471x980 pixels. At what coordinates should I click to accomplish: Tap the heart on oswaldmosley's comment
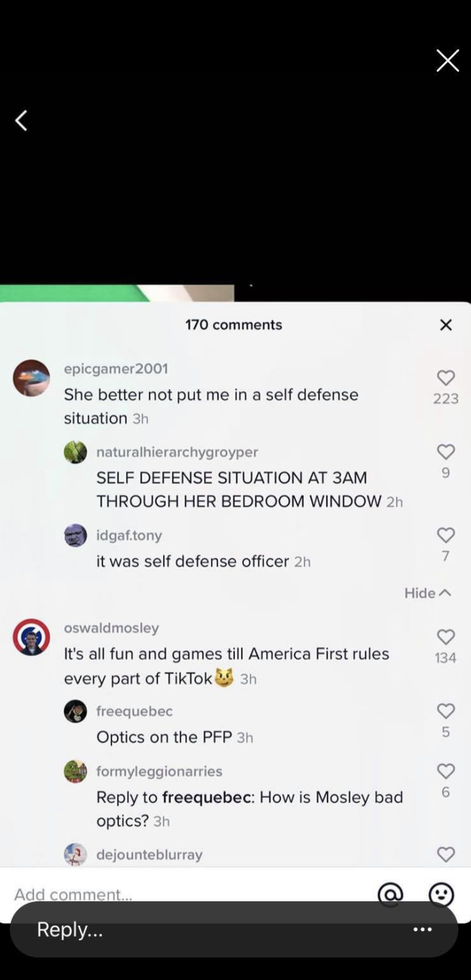coord(446,636)
